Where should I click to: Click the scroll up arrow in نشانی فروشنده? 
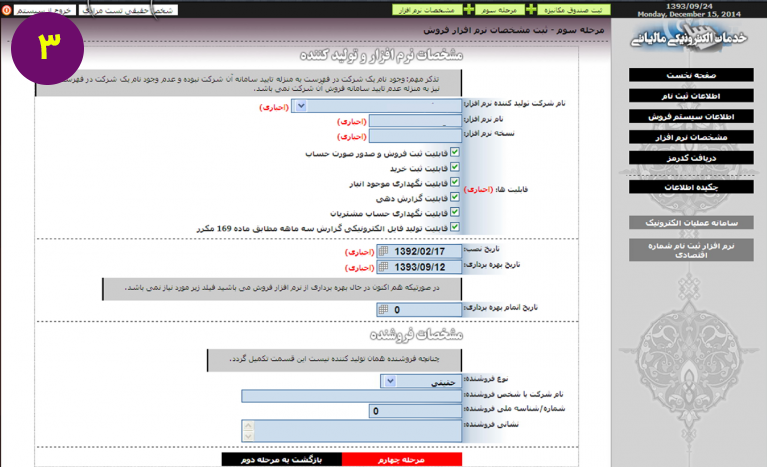248,425
